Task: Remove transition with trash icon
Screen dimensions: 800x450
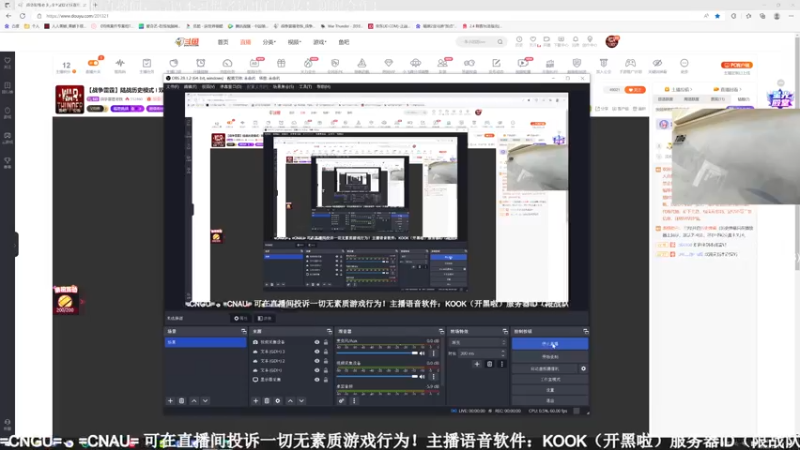Action: click(489, 364)
